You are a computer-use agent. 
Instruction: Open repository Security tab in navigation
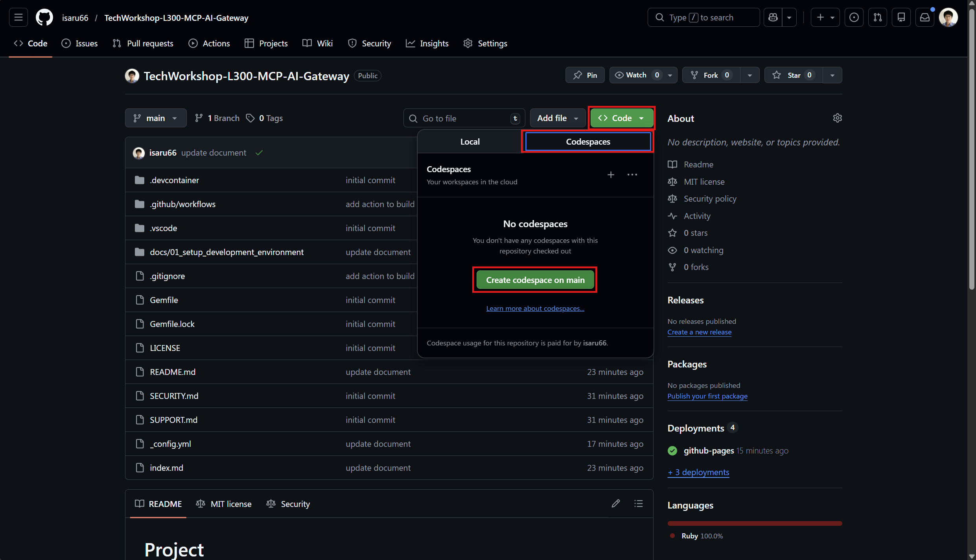pos(370,43)
